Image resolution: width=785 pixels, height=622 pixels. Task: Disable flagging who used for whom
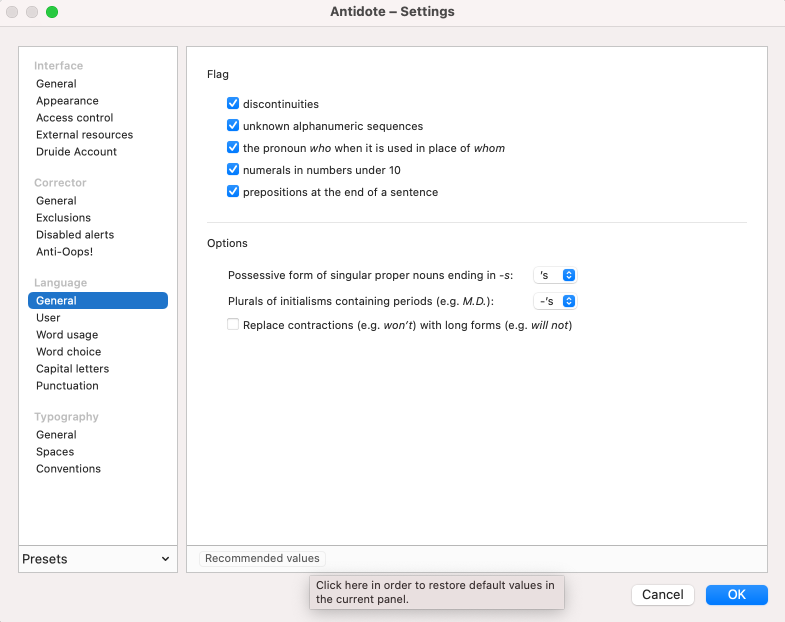[x=233, y=148]
